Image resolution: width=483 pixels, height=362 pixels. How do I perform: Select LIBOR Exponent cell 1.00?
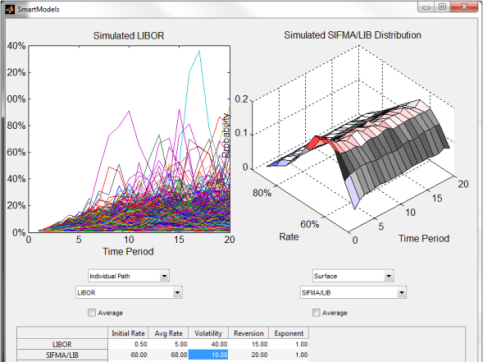coord(289,344)
